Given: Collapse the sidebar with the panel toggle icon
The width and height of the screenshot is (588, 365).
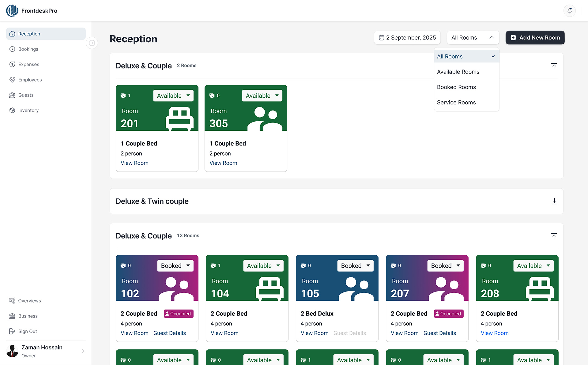Looking at the screenshot, I should [92, 43].
